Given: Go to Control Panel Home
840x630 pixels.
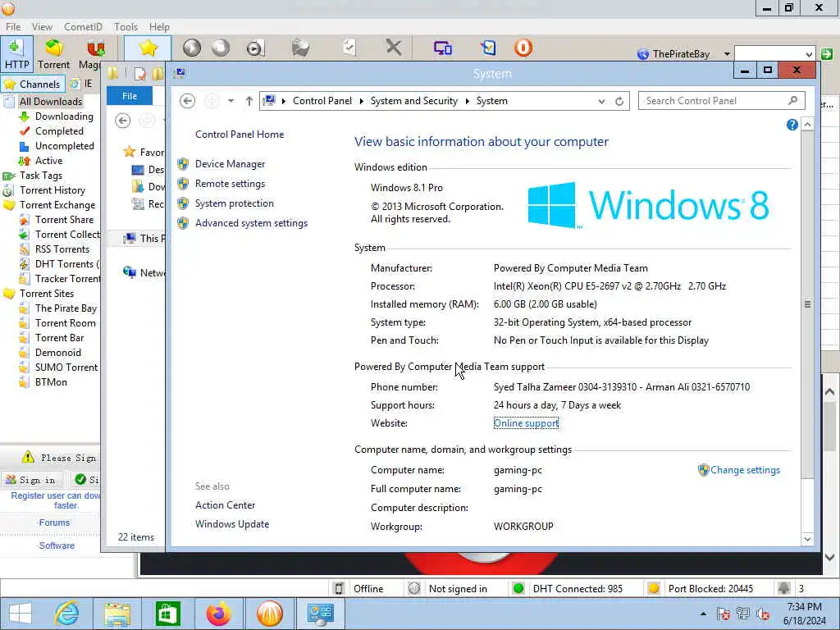Looking at the screenshot, I should pyautogui.click(x=240, y=135).
